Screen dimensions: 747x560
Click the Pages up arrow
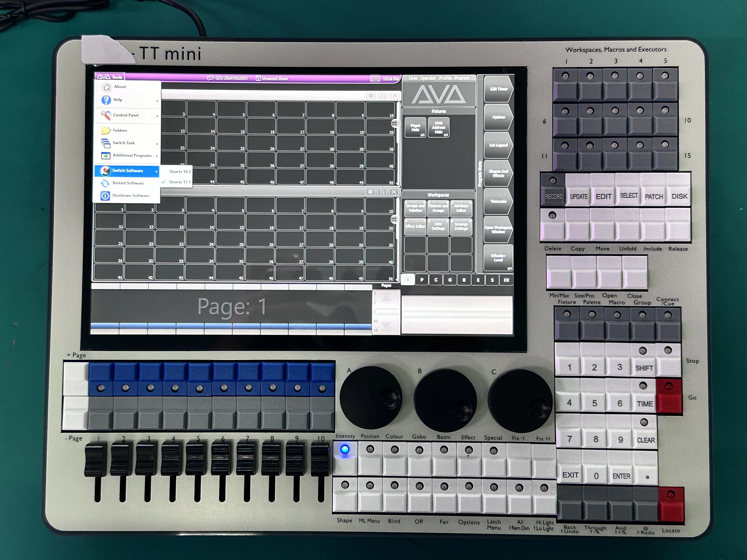(386, 298)
